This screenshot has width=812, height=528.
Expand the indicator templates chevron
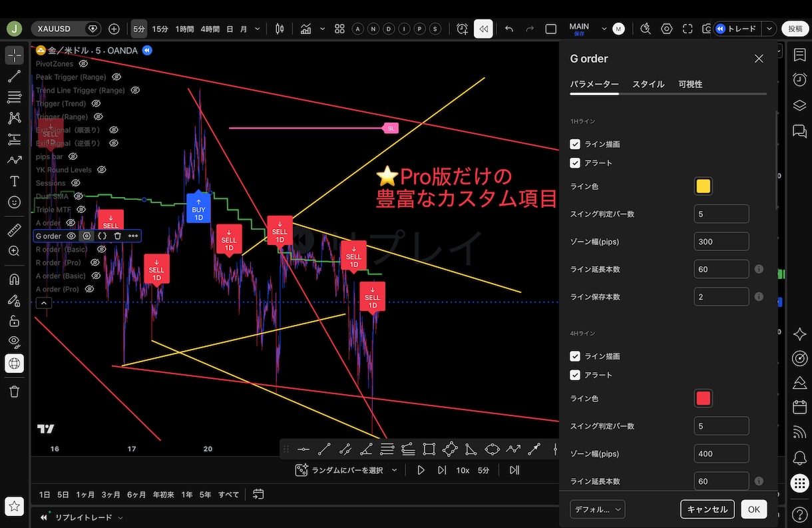(x=323, y=29)
